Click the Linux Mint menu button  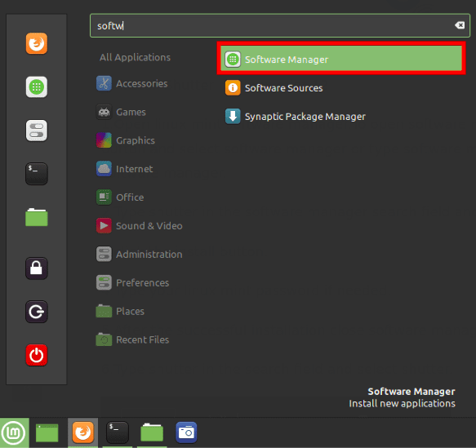[14, 432]
